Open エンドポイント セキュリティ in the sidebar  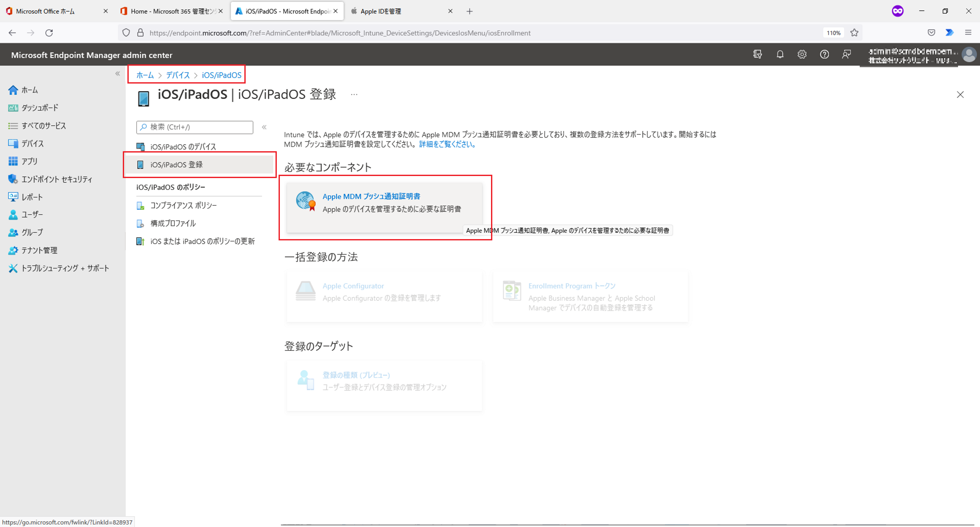click(x=56, y=179)
